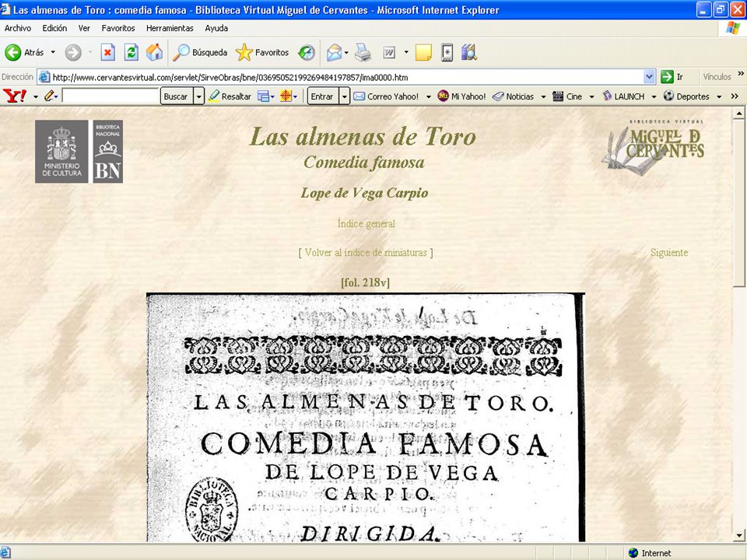The image size is (747, 560).
Task: Click the Yahoo search text field
Action: tap(110, 96)
